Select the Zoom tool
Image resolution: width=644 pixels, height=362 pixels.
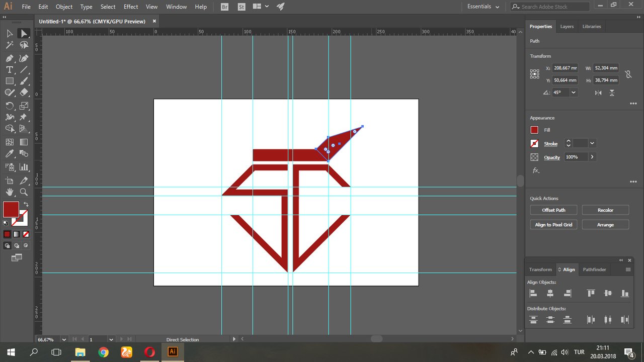24,192
